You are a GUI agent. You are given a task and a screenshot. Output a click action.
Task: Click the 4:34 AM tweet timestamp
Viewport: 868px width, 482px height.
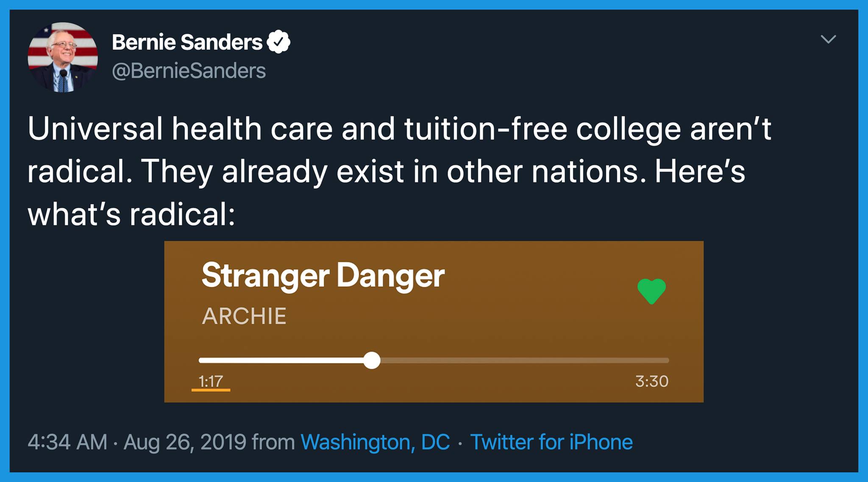coord(67,442)
